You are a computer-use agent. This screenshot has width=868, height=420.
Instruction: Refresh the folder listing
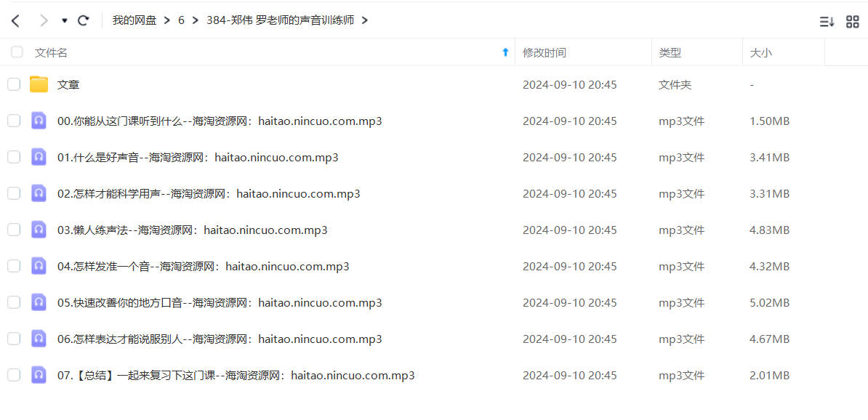pos(84,21)
